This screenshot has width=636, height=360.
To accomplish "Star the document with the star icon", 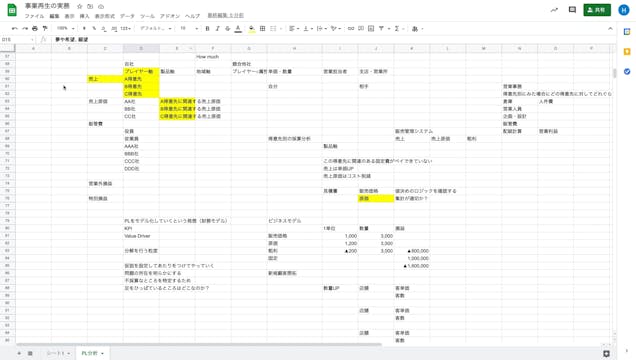I will [x=80, y=6].
